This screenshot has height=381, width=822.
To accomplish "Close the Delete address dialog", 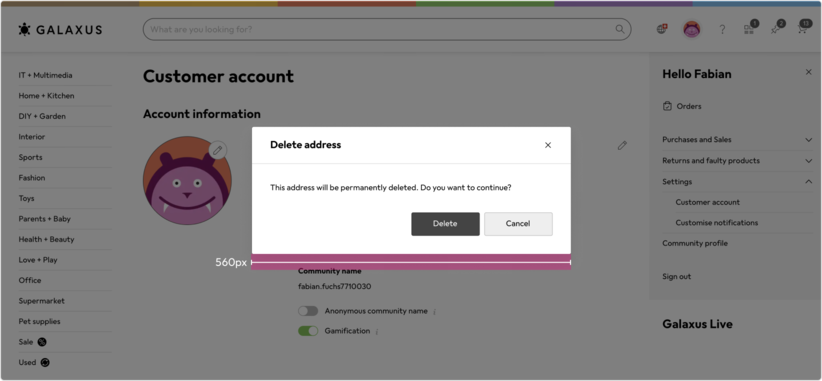I will (x=548, y=145).
